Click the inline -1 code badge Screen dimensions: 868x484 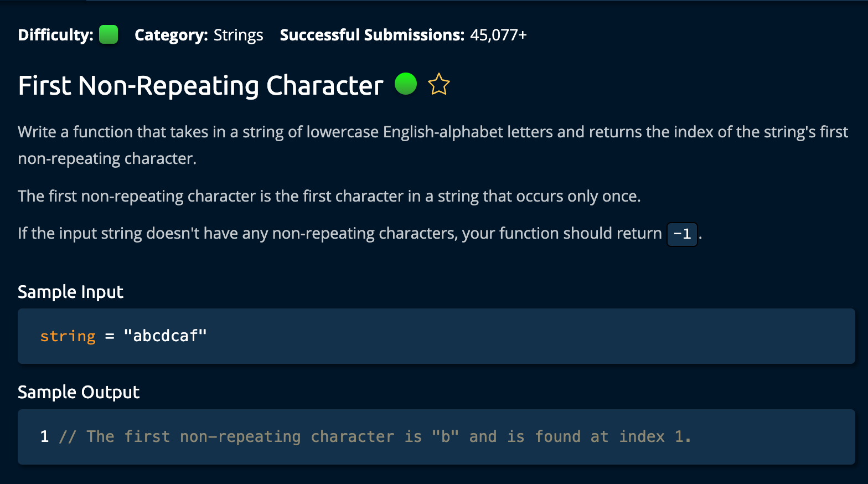pyautogui.click(x=682, y=234)
